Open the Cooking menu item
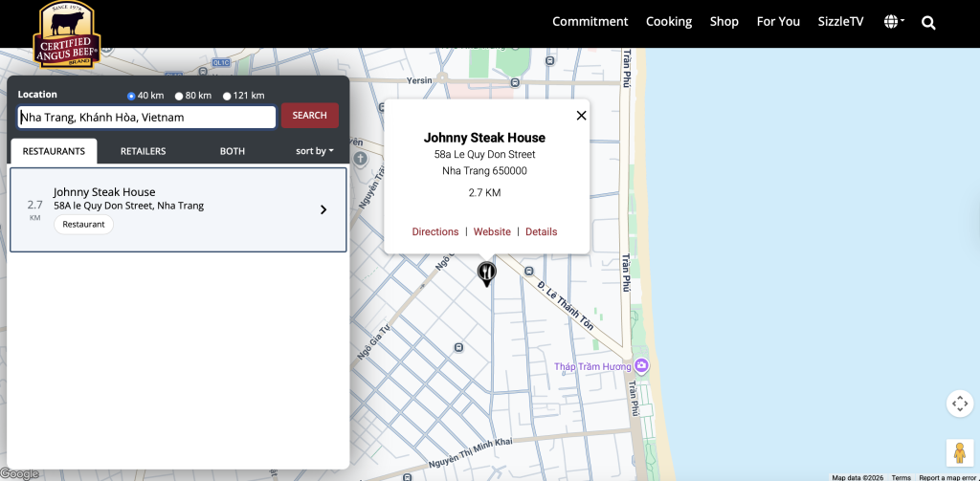Image resolution: width=980 pixels, height=481 pixels. pyautogui.click(x=668, y=22)
